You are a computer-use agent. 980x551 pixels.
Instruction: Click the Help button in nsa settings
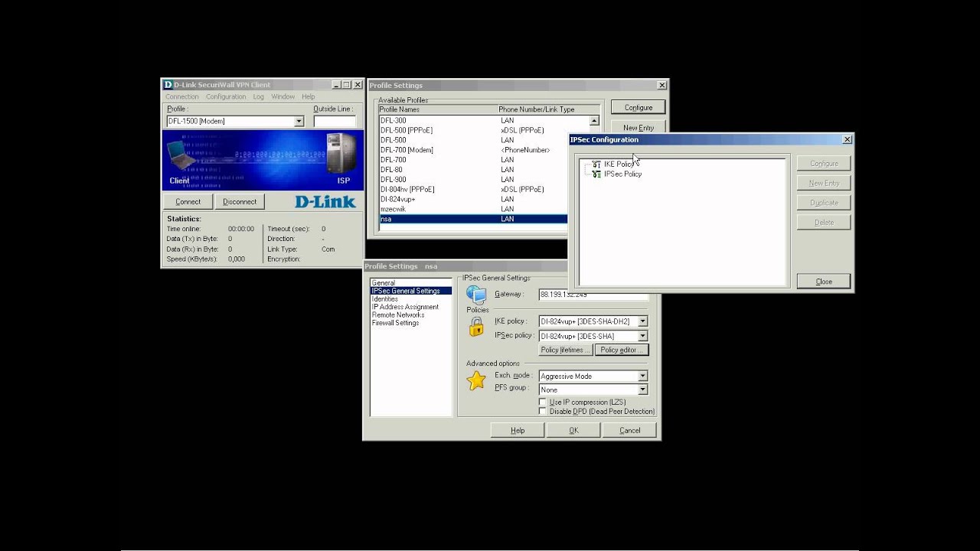(x=518, y=431)
